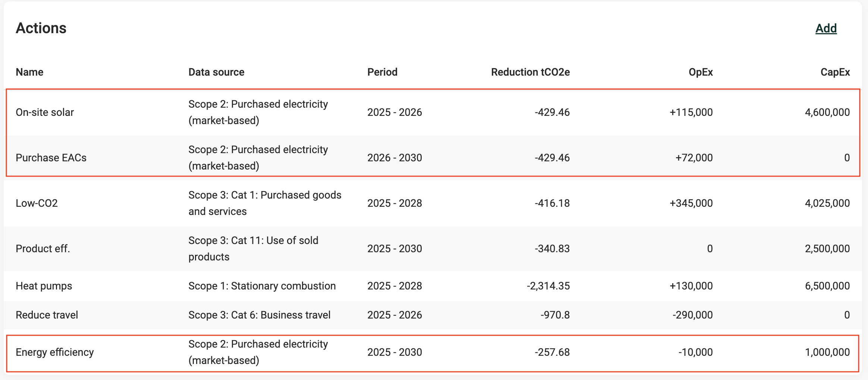Screen dimensions: 868x380
Task: Click the 4,025,000 CapEx value
Action: click(x=827, y=203)
